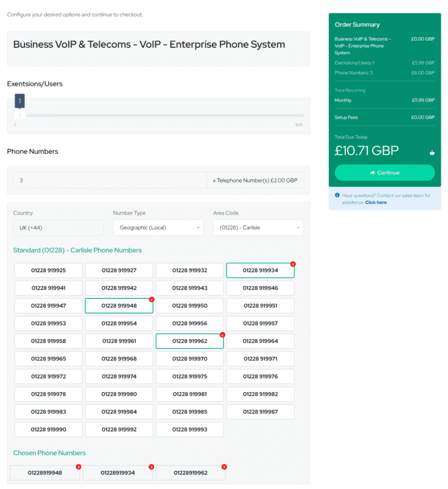The height and width of the screenshot is (489, 448).
Task: Choose number 01228 919983
Action: 48,411
